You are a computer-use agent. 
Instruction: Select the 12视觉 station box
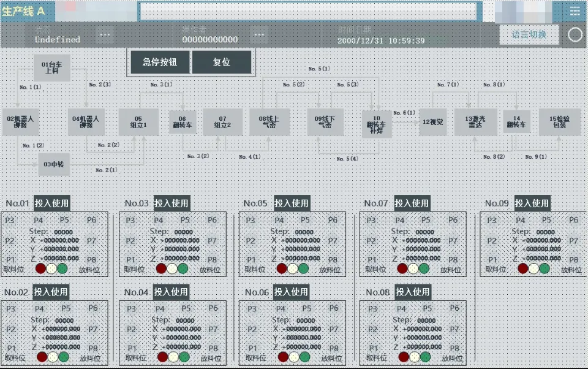433,122
